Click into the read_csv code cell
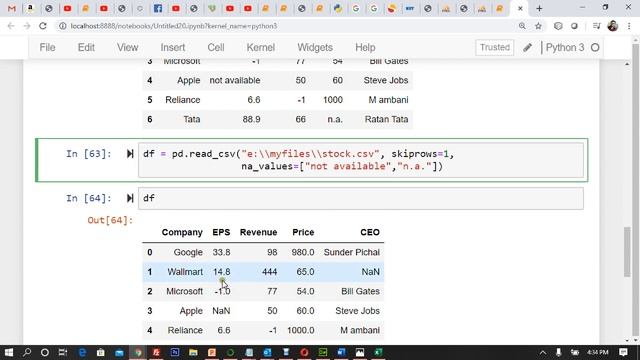The height and width of the screenshot is (360, 640). (x=361, y=160)
